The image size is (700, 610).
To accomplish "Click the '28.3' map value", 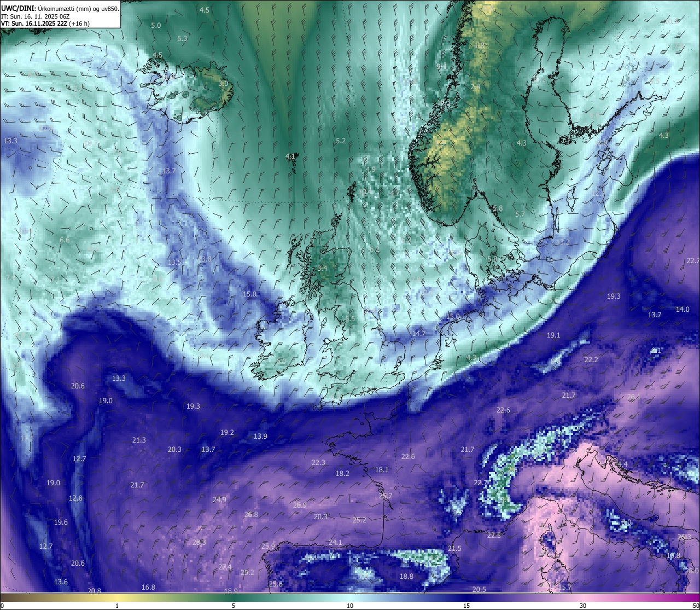I will [x=199, y=542].
